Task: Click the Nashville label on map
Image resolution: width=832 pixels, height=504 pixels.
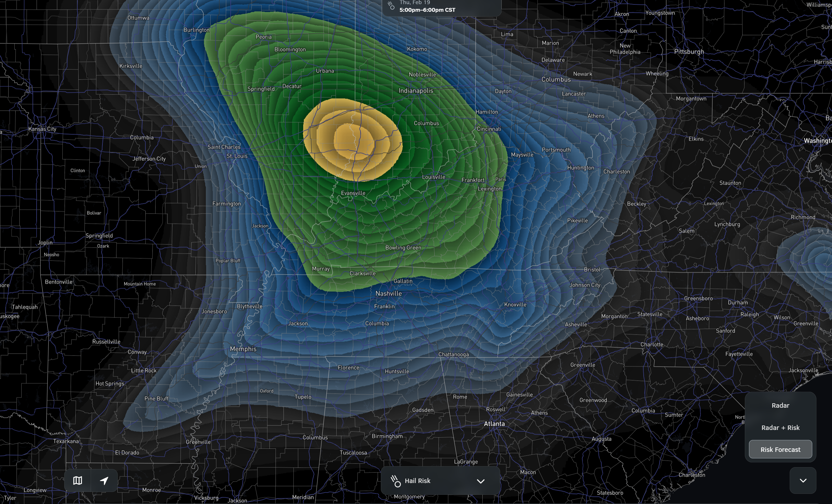Action: click(388, 294)
